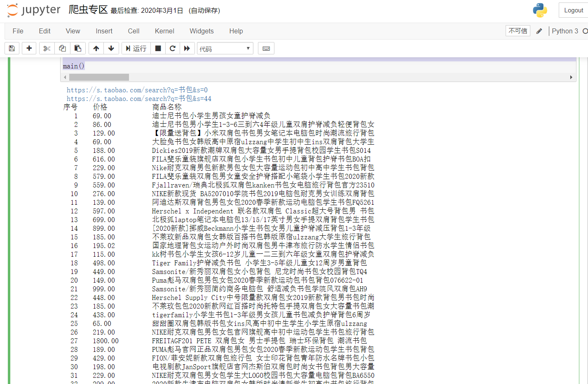
Task: Open the Cell menu
Action: tap(134, 31)
